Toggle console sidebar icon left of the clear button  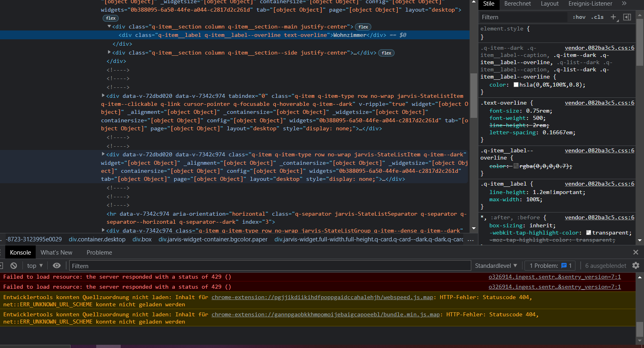1,265
